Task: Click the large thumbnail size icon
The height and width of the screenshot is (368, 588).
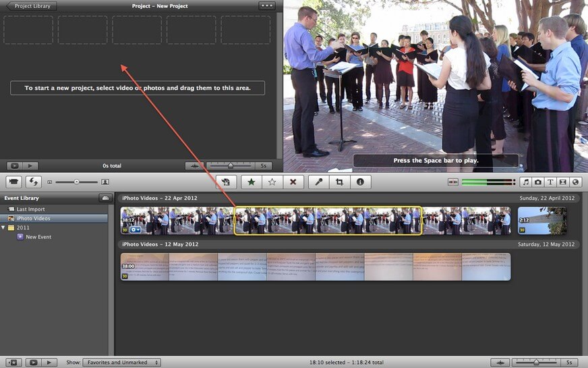Action: point(105,182)
